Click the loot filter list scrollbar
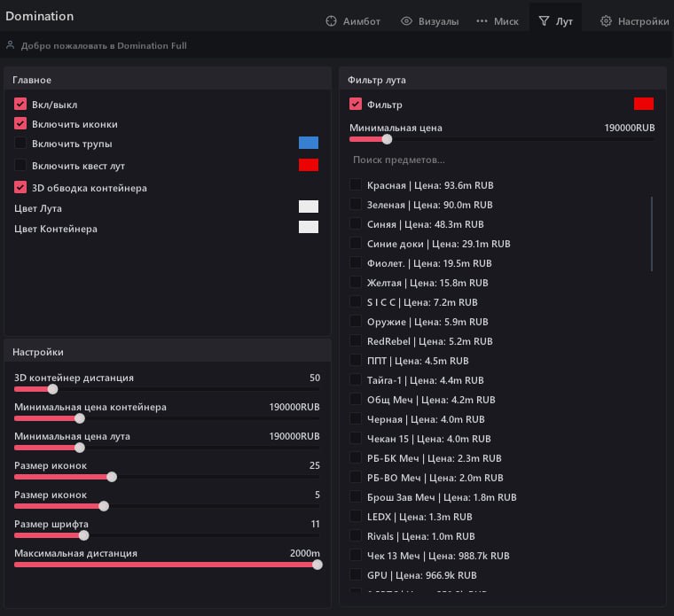The width and height of the screenshot is (674, 616). tap(652, 234)
